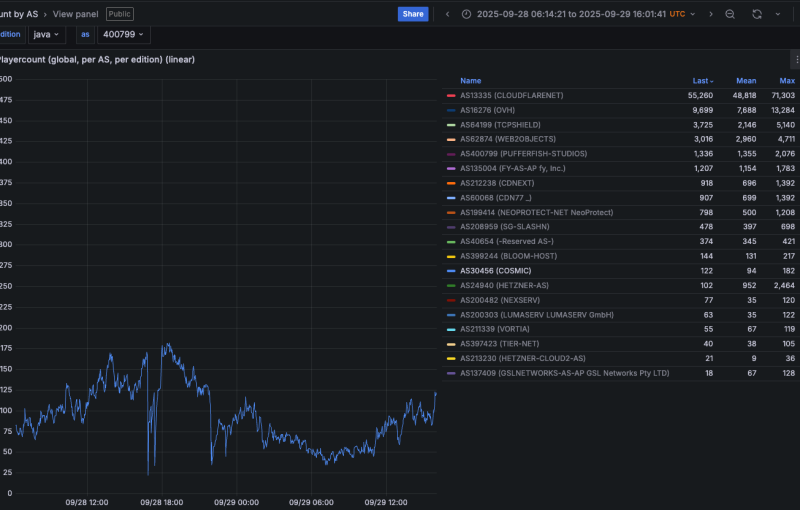Click the Share button

(x=412, y=14)
